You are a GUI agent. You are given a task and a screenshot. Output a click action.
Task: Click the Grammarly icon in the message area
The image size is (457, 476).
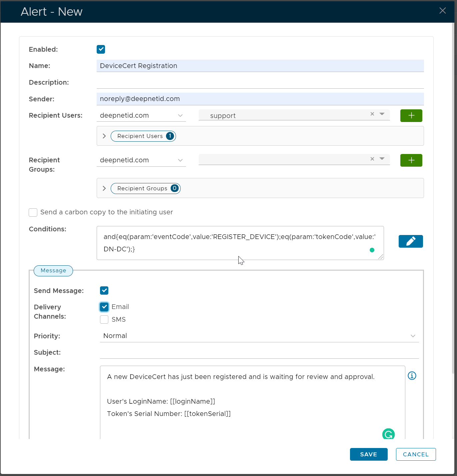(388, 434)
